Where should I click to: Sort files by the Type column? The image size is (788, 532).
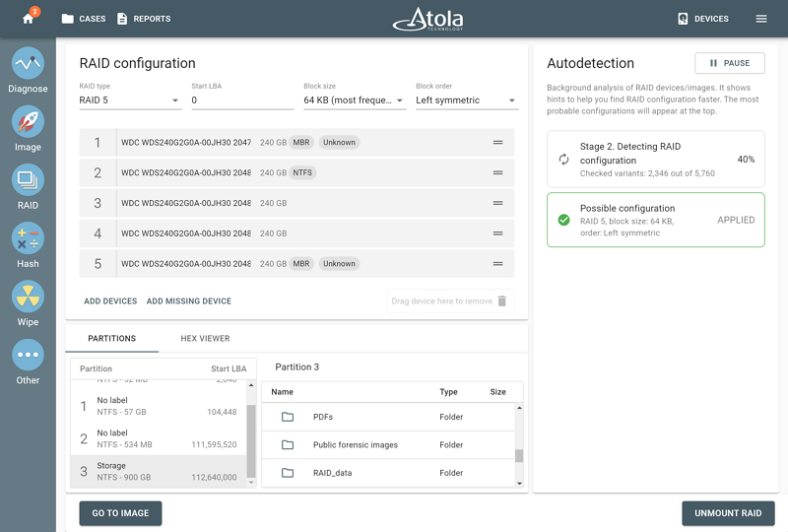pyautogui.click(x=448, y=392)
